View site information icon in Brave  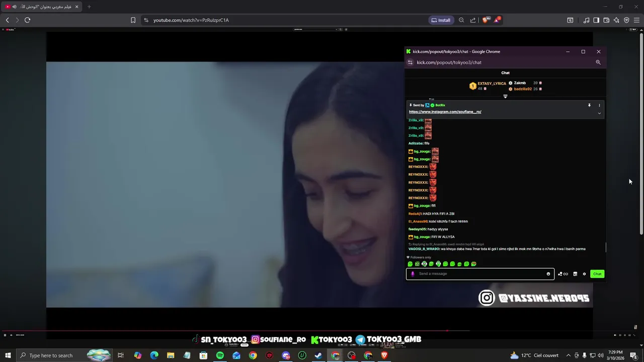[x=146, y=20]
